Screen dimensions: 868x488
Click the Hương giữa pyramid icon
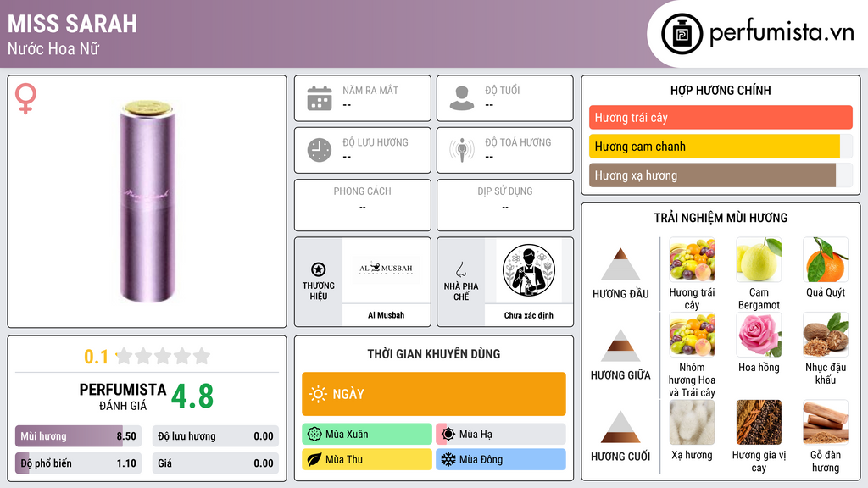click(x=620, y=346)
